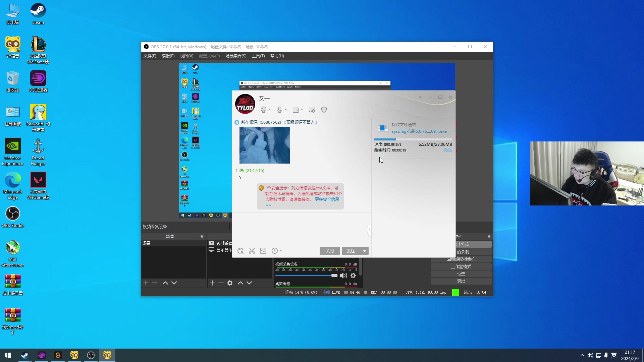Mute the 视频采集设备 audio speaker
Image resolution: width=644 pixels, height=362 pixels.
[x=343, y=276]
